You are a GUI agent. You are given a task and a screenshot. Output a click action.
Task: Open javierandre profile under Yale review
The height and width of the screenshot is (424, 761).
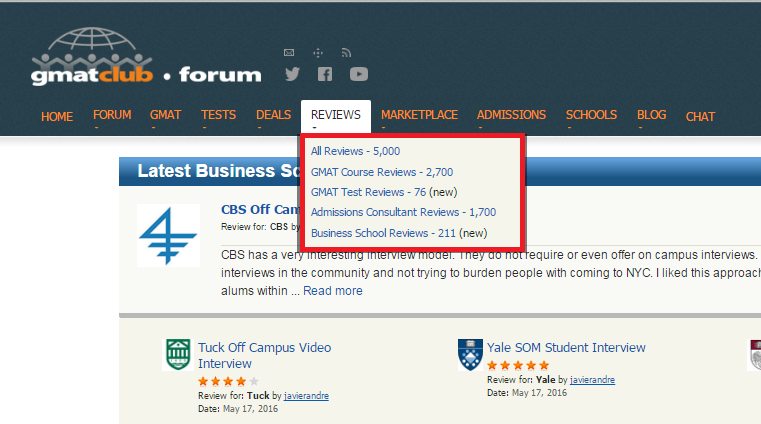[x=592, y=380]
